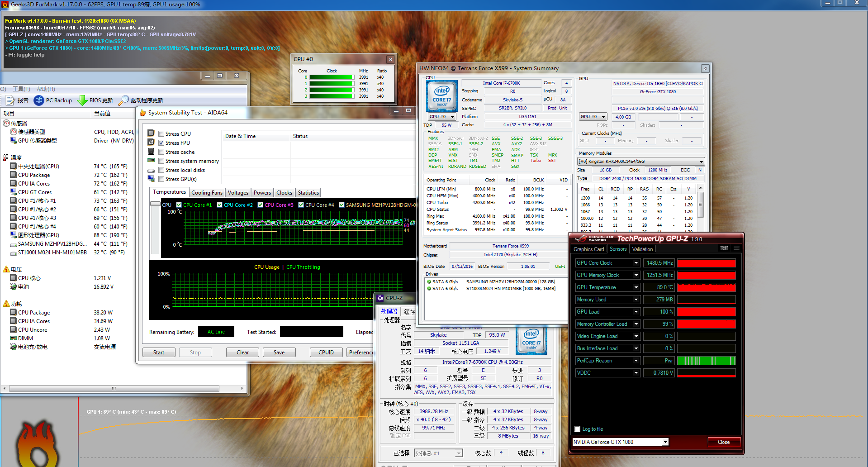
Task: Switch to the Voltages tab
Action: (238, 193)
